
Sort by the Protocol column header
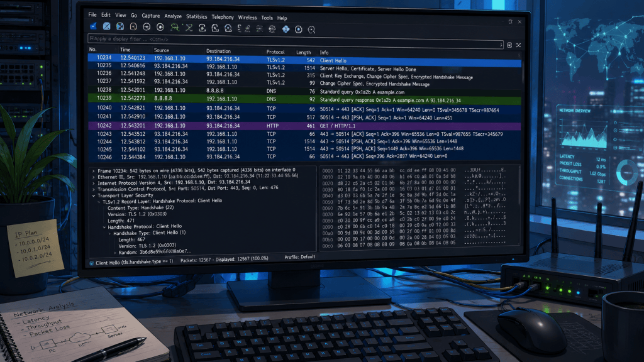click(275, 52)
